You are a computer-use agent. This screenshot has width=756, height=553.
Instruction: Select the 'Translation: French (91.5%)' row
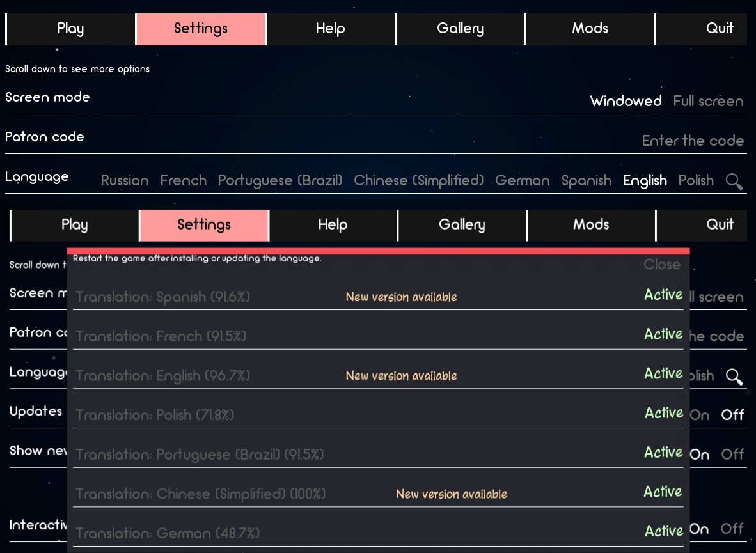378,336
